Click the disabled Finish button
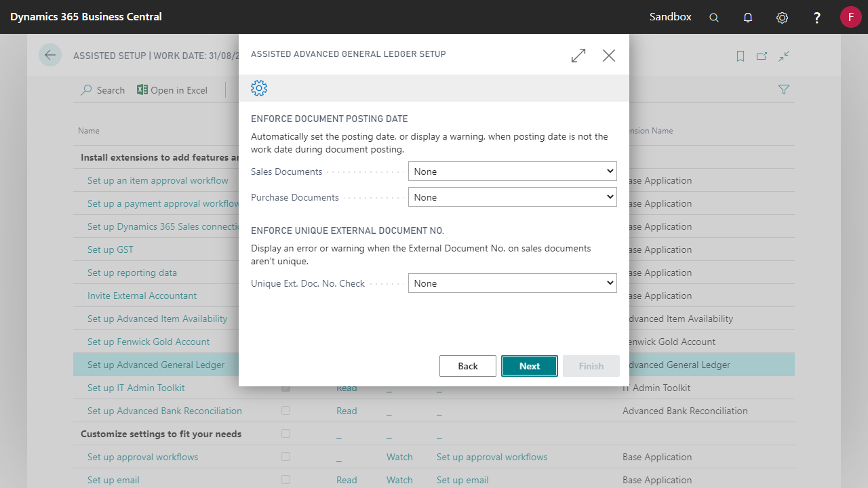This screenshot has width=868, height=488. pyautogui.click(x=591, y=366)
